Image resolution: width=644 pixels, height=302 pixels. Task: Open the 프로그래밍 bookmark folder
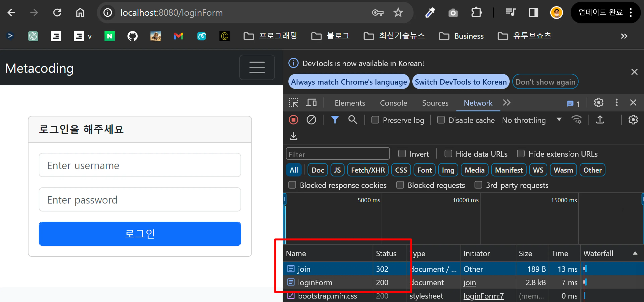click(x=270, y=36)
